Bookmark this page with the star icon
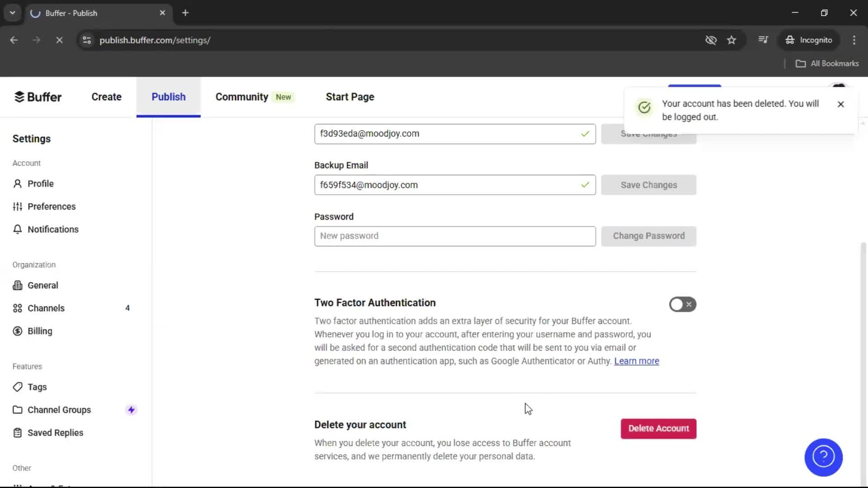The height and width of the screenshot is (488, 868). pos(731,40)
